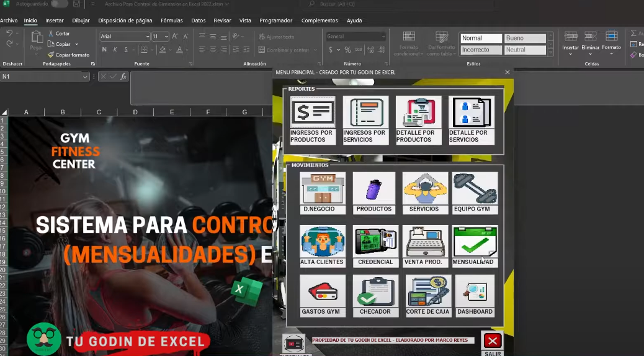Viewport: 644px width, 356px height.
Task: Click the Pegar clipboard icon
Action: (37, 38)
